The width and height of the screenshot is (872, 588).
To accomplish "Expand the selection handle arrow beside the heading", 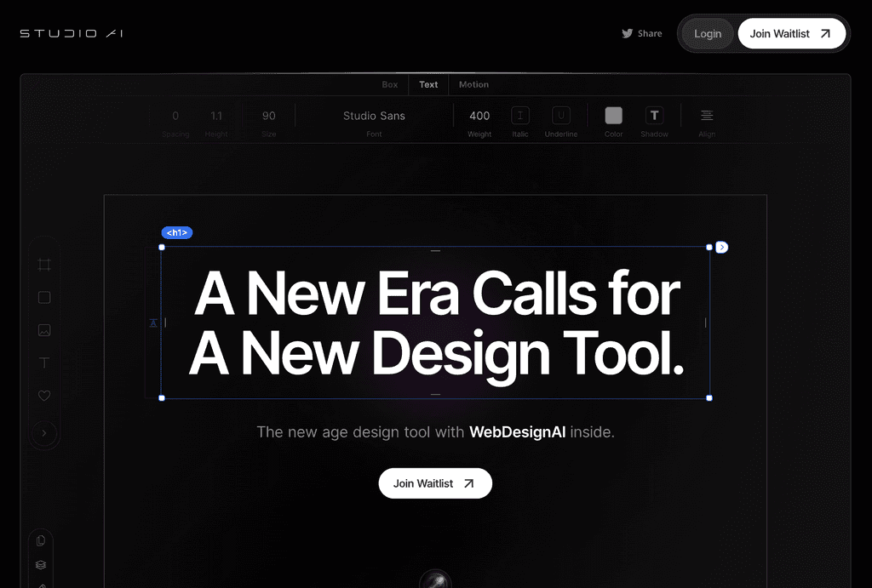I will click(x=721, y=247).
